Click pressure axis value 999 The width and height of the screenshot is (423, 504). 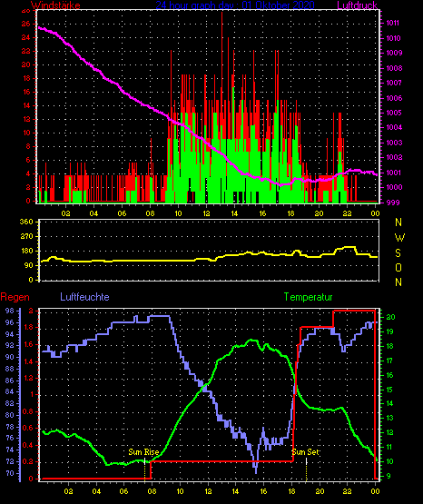click(393, 203)
